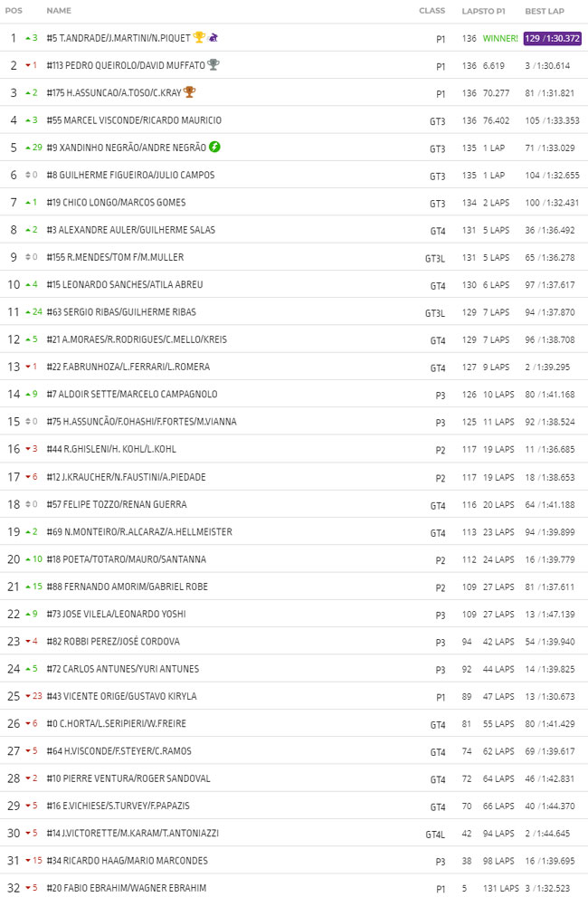Click the GT3L class cell for entry #155
This screenshot has height=897, width=588.
point(435,259)
